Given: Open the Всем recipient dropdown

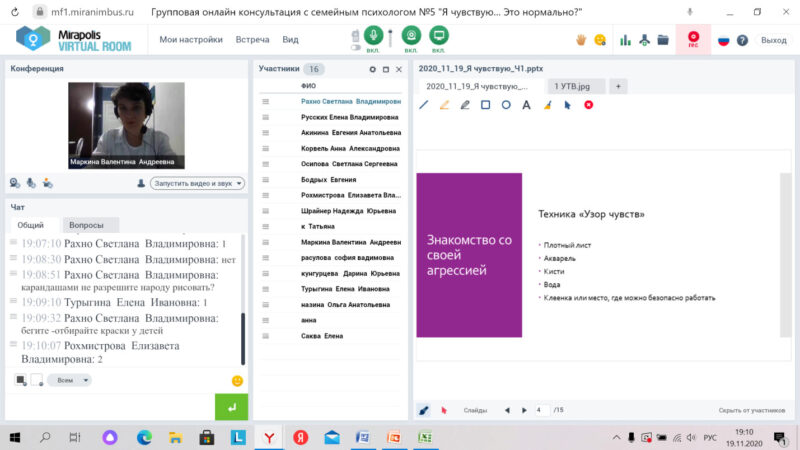Looking at the screenshot, I should [x=69, y=380].
